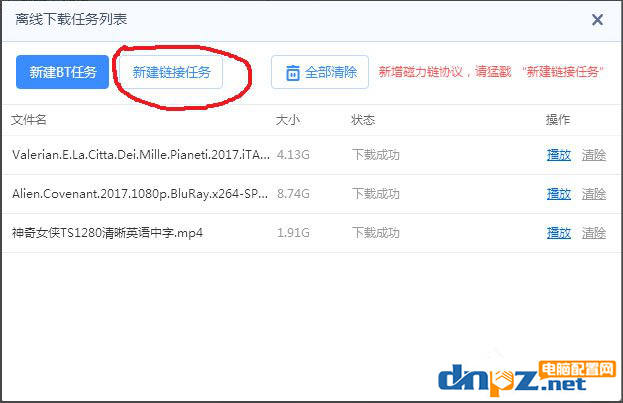Viewport: 623px width, 403px height.
Task: Click 下载成功 status in Valerian row
Action: tap(375, 155)
